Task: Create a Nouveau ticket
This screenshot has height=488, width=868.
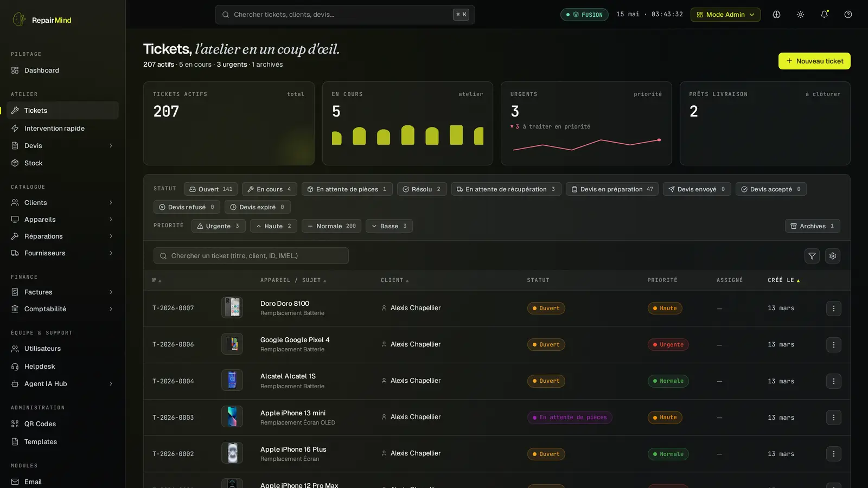Action: (814, 61)
